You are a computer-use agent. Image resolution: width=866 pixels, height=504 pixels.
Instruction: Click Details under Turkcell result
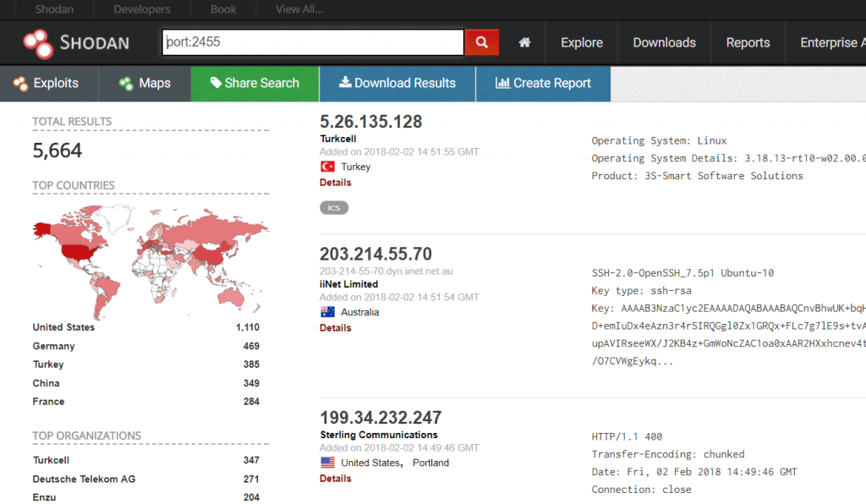[x=335, y=182]
